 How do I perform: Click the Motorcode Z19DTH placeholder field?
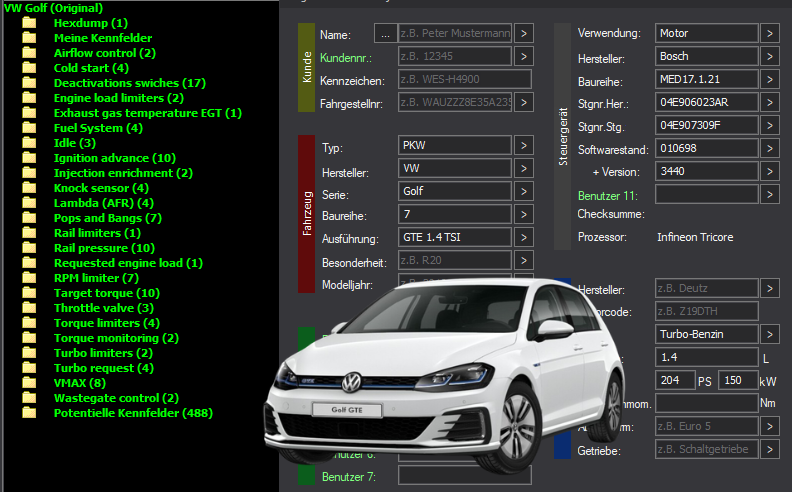coord(707,311)
